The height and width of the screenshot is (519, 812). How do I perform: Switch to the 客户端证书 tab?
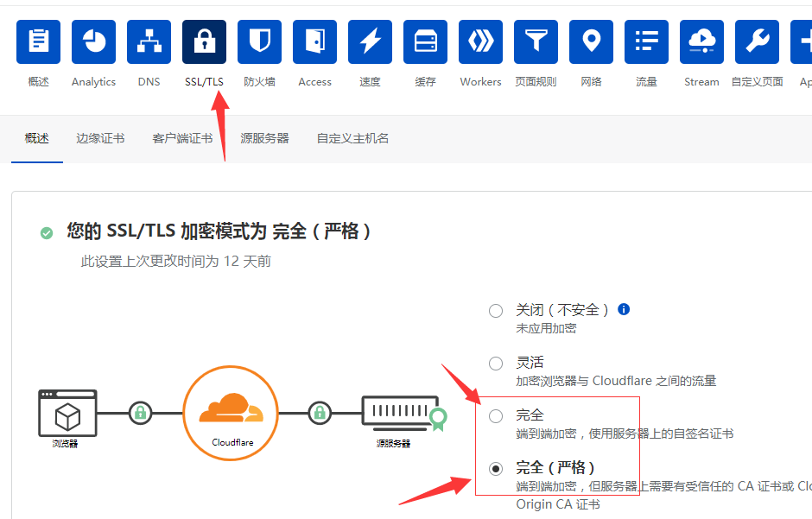pos(183,139)
